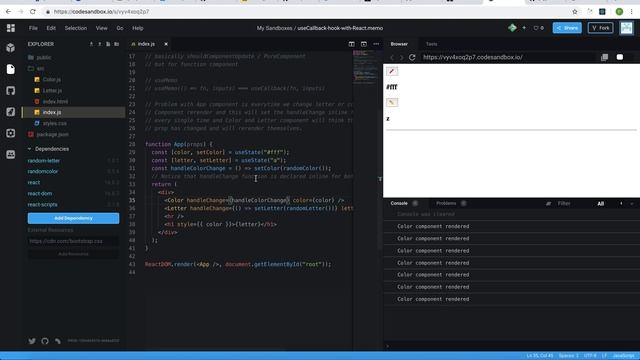This screenshot has height=360, width=640.
Task: Click the preview forward arrow
Action: click(401, 58)
